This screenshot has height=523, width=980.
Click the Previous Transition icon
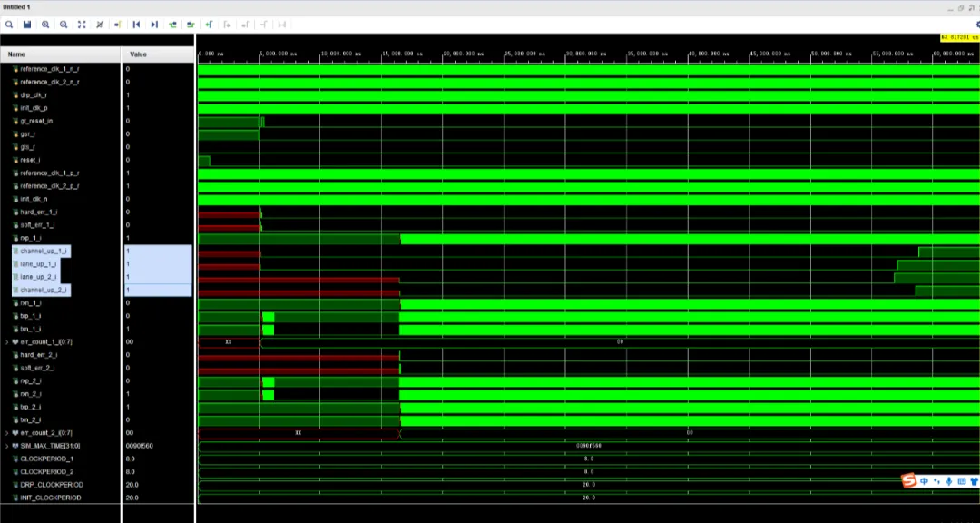coord(172,25)
